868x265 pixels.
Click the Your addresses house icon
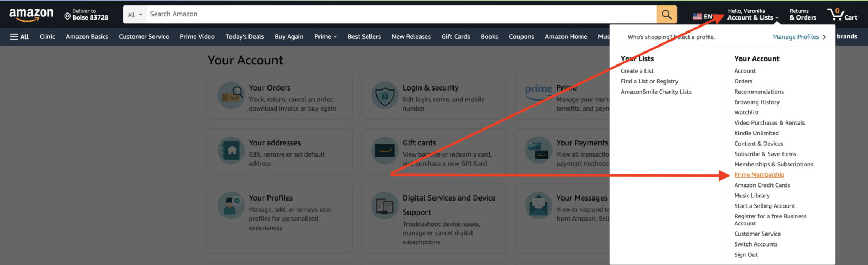pos(231,151)
